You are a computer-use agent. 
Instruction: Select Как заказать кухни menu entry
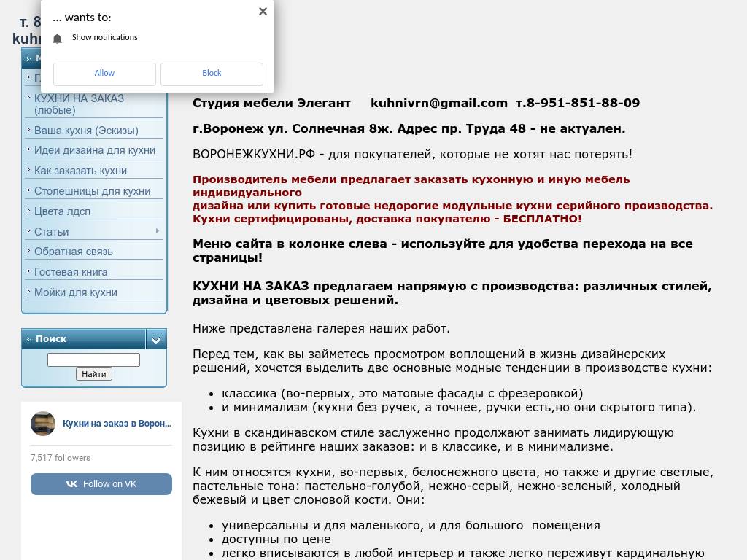click(x=80, y=171)
